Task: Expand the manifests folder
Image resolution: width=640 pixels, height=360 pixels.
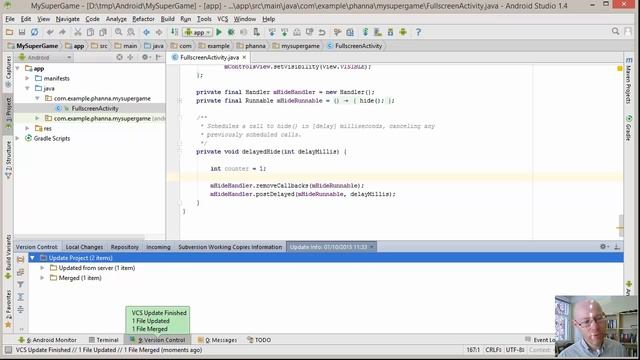Action: [27, 78]
